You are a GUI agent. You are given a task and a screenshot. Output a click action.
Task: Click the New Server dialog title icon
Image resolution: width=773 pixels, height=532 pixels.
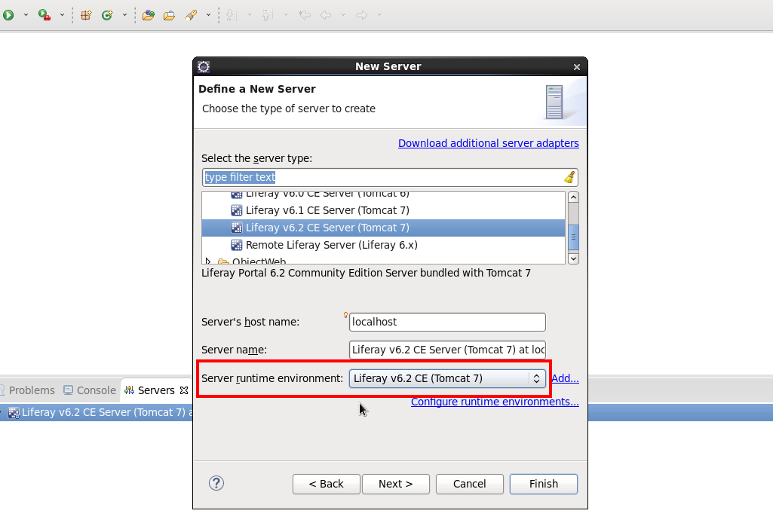coord(204,66)
